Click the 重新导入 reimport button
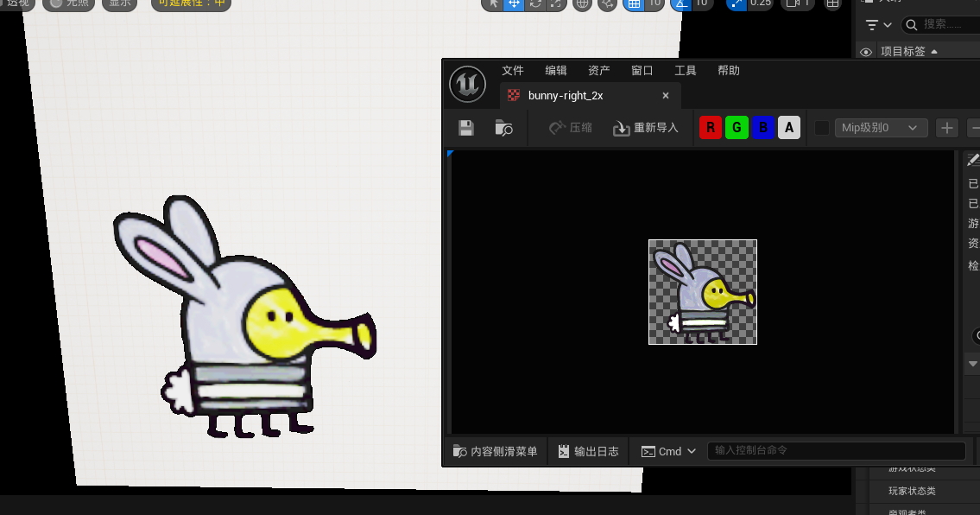980x515 pixels. tap(646, 128)
